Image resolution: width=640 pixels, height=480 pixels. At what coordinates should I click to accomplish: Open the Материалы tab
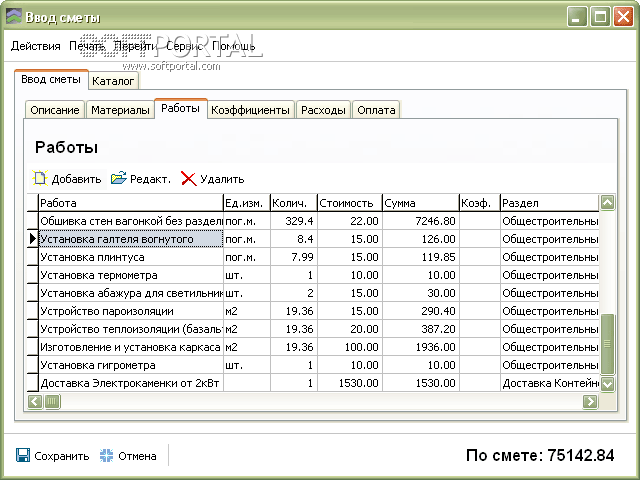(x=120, y=110)
